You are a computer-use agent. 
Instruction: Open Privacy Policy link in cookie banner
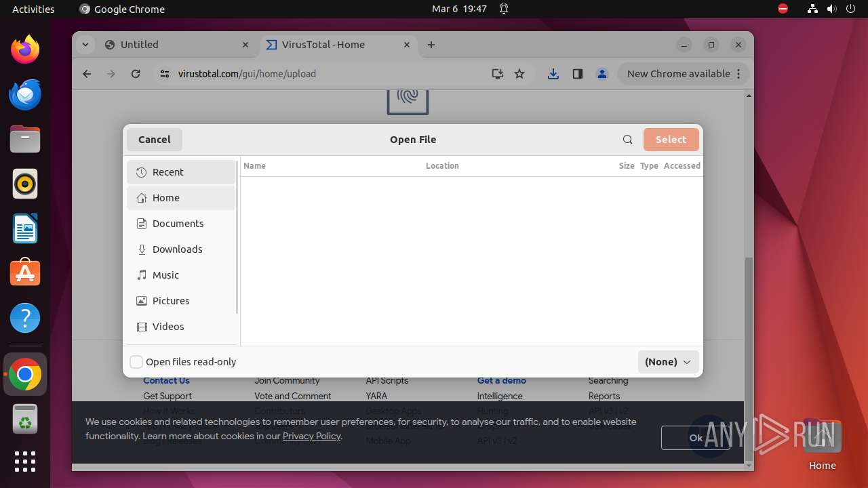click(311, 436)
